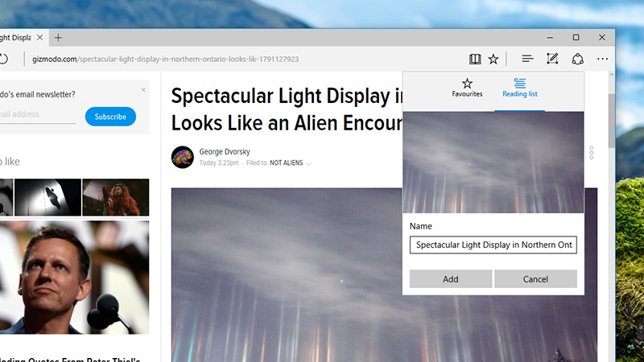Open the Peter Thiel article thumbnail

click(74, 278)
